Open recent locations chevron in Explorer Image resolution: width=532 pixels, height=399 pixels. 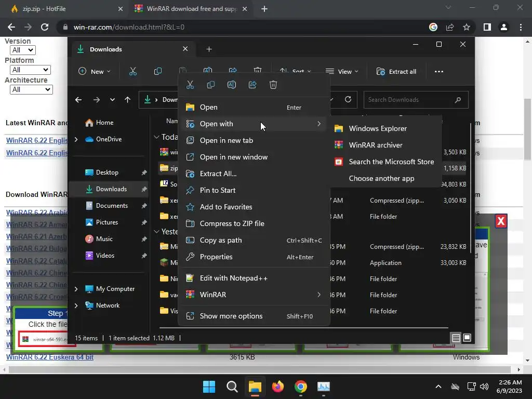112,100
